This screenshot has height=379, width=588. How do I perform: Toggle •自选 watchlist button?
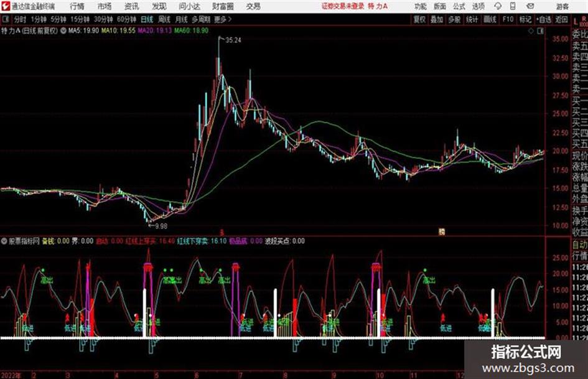544,19
